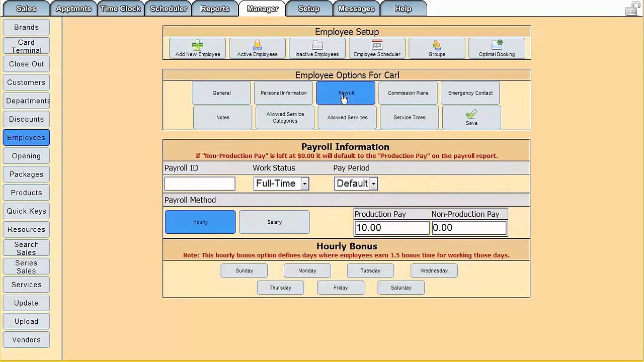Open Update in sidebar
The image size is (644, 362).
click(x=26, y=303)
